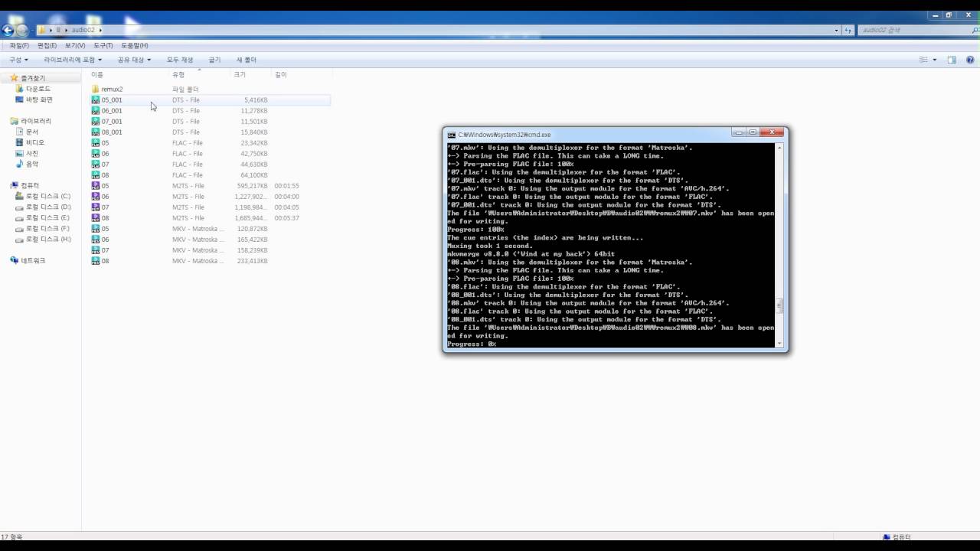
Task: Click the audio02 breadcrumb in address bar
Action: [x=83, y=30]
